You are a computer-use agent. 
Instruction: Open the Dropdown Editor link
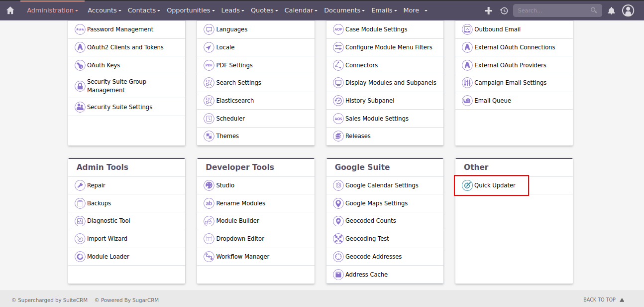[x=240, y=239]
